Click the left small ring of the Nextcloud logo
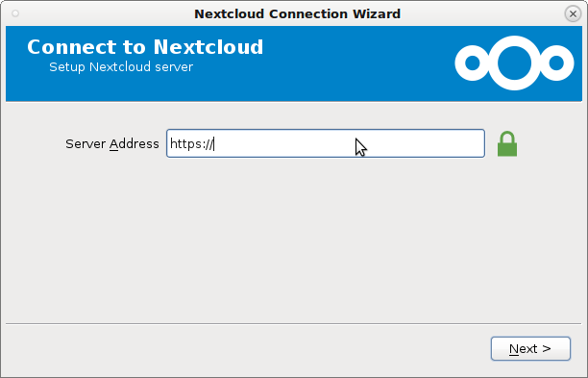 tap(472, 63)
